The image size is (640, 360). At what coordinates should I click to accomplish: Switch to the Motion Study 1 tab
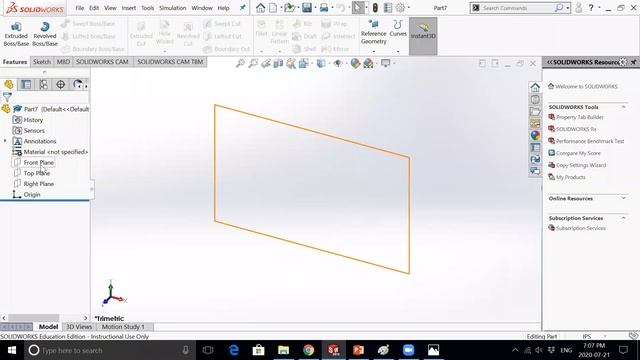(x=123, y=327)
